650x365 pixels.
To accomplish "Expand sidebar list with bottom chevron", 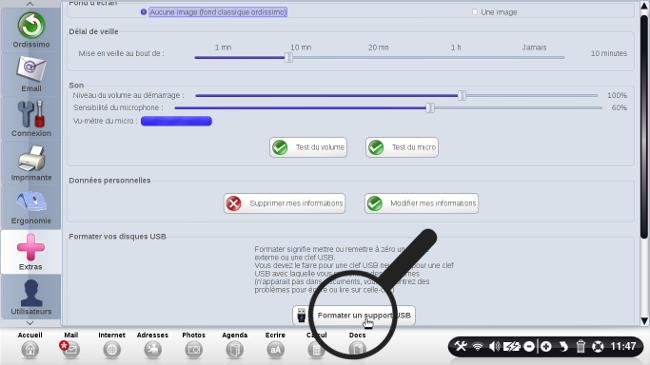I will 30,323.
